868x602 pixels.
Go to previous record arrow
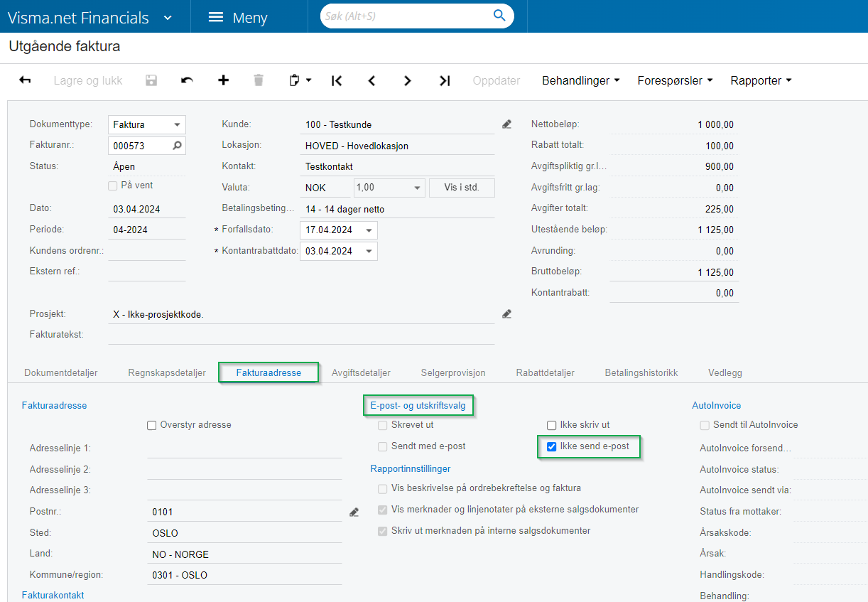click(x=371, y=80)
